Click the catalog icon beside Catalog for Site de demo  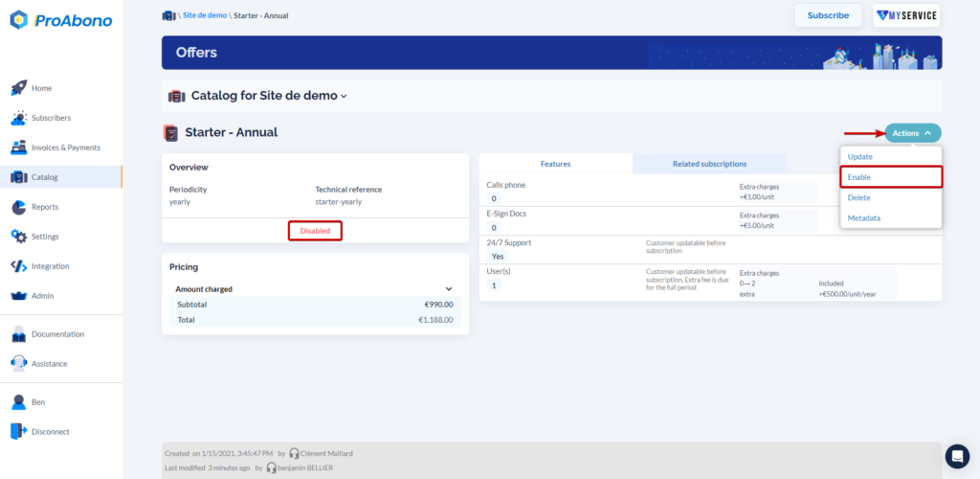click(177, 96)
